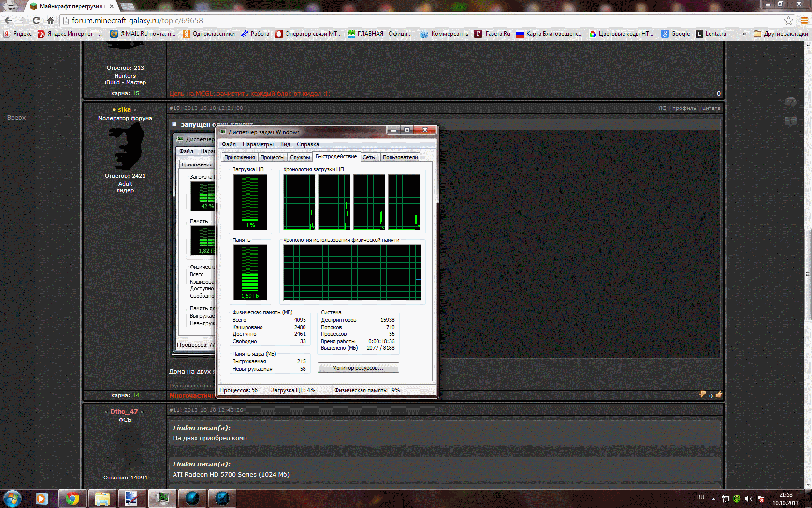Go back with the browser back arrow
This screenshot has height=508, width=812.
(x=8, y=20)
